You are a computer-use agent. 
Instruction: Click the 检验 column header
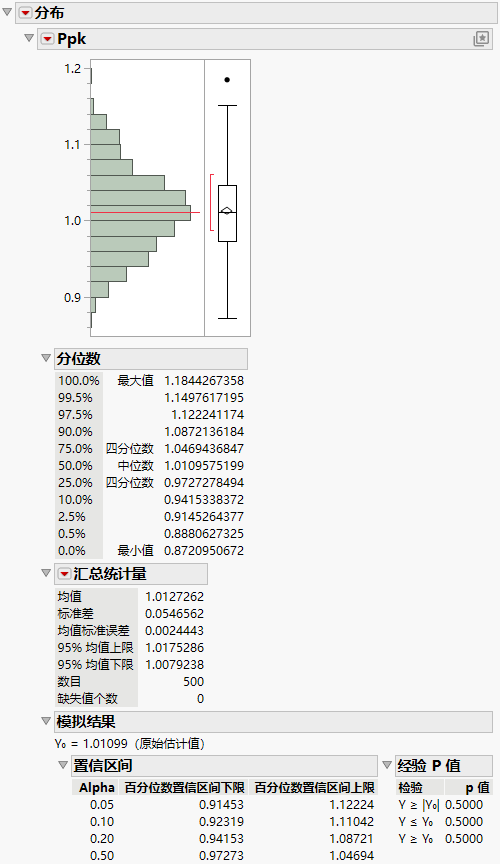(411, 788)
